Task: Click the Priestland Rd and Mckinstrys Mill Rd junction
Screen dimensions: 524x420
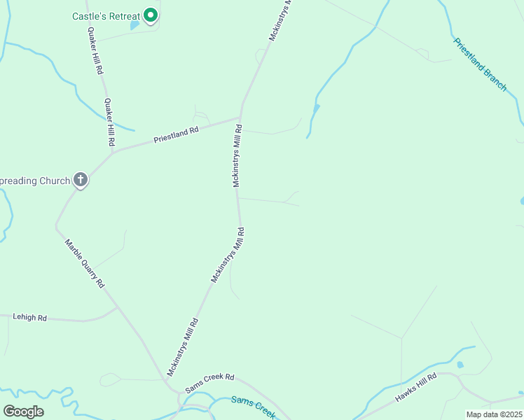Action: (240, 117)
